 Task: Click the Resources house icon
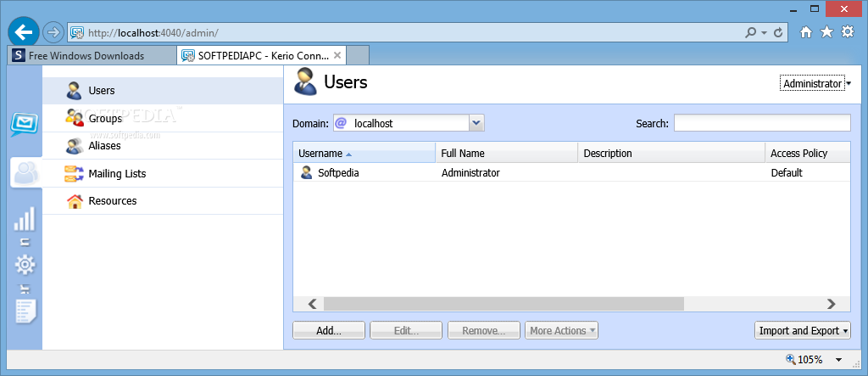tap(75, 201)
